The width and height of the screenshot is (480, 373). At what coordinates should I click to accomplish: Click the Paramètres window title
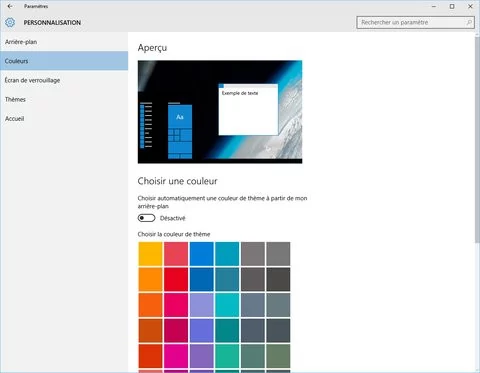(36, 6)
